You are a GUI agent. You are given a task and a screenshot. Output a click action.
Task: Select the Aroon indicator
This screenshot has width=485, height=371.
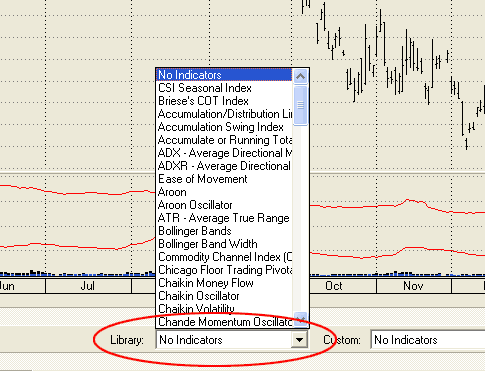point(224,192)
